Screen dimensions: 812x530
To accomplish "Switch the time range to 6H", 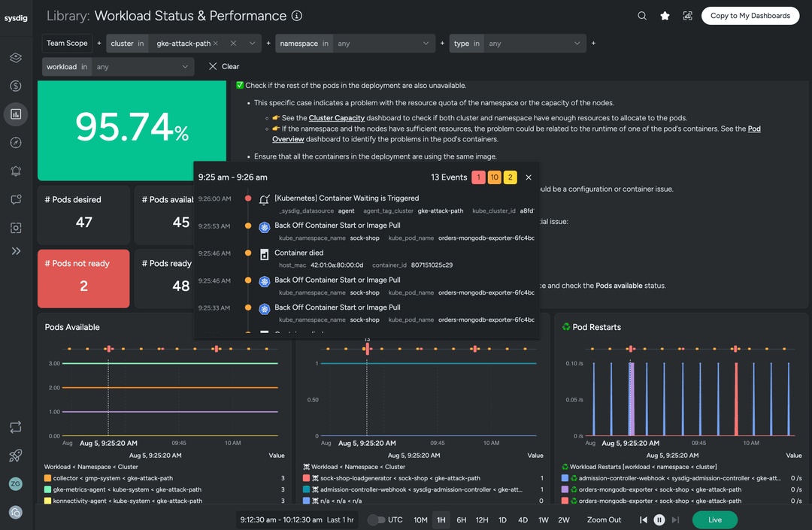I will click(462, 519).
